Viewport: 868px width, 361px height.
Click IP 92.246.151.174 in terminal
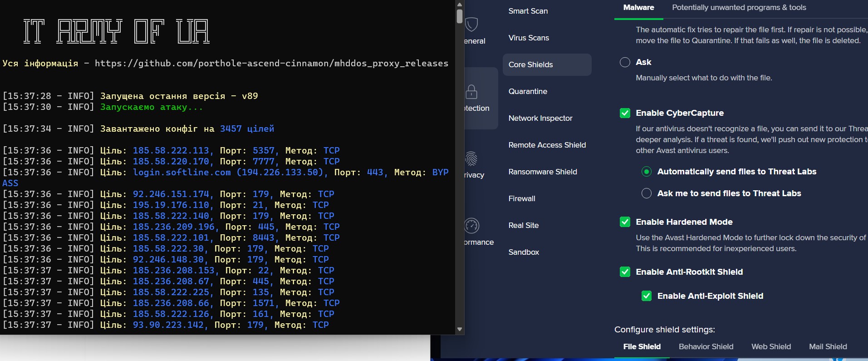pos(171,194)
